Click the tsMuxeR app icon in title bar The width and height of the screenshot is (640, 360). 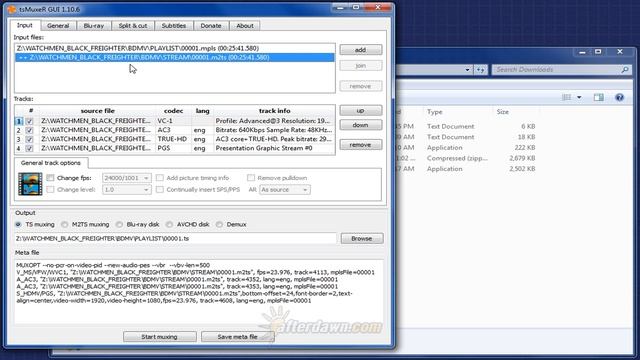[11, 9]
